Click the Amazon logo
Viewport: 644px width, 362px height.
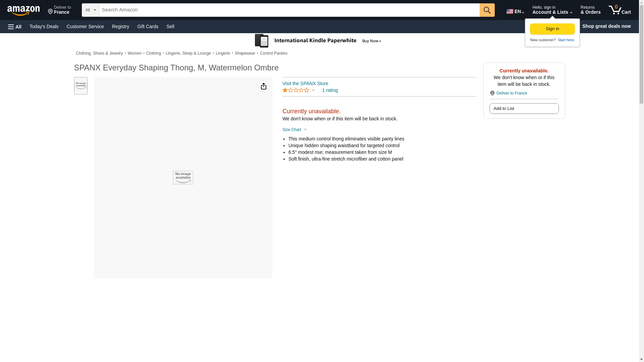click(23, 10)
